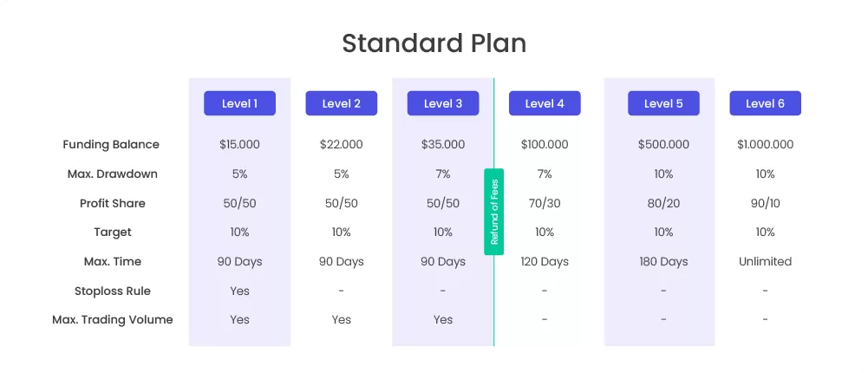Screen dimensions: 868x373
Task: Select the Profit Share row label
Action: 113,203
